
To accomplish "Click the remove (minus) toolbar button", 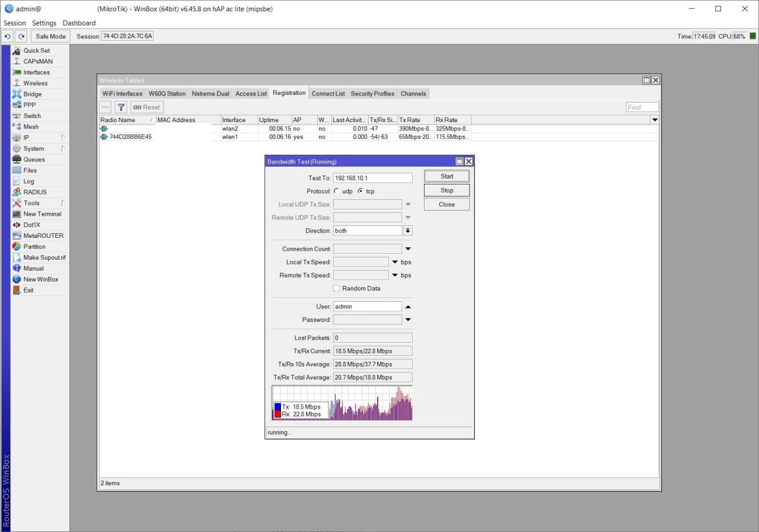I will tap(106, 107).
